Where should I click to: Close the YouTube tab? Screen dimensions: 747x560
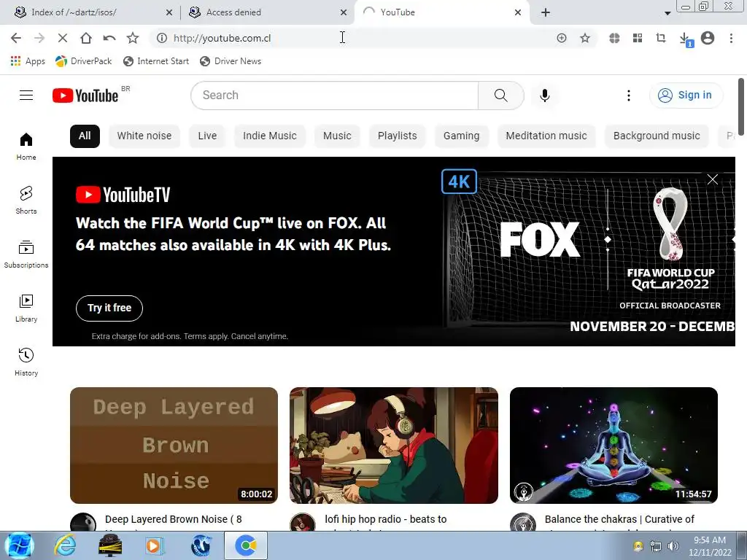(x=518, y=12)
